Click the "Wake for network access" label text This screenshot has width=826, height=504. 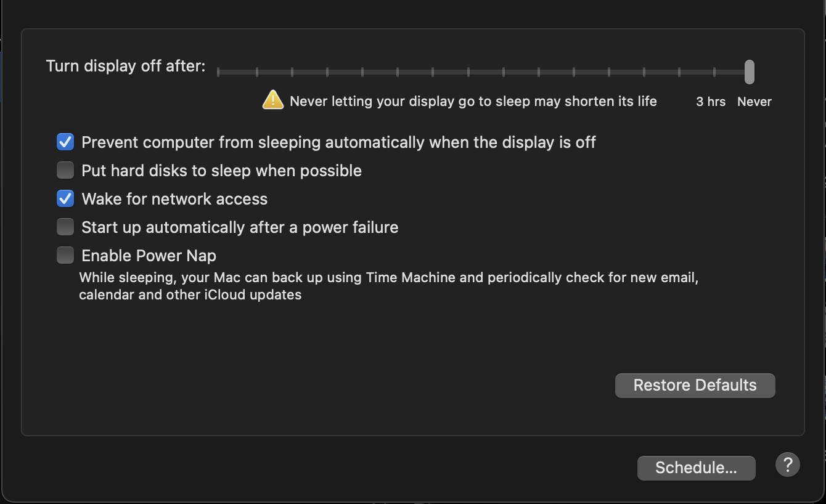click(174, 199)
